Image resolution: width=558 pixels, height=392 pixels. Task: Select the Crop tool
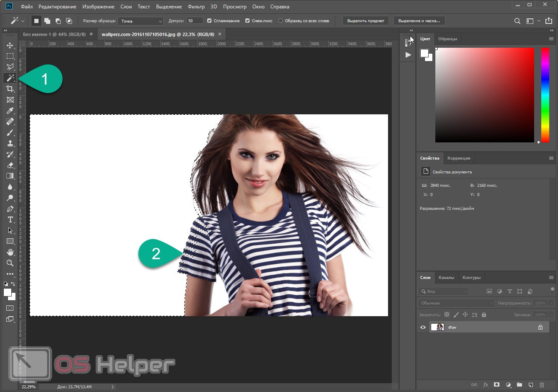(x=10, y=89)
